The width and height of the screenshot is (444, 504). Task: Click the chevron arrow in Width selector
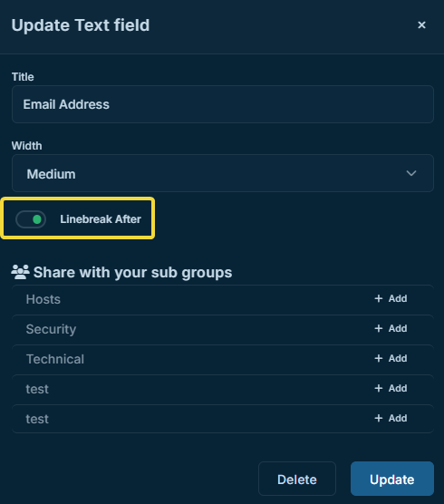tap(411, 173)
